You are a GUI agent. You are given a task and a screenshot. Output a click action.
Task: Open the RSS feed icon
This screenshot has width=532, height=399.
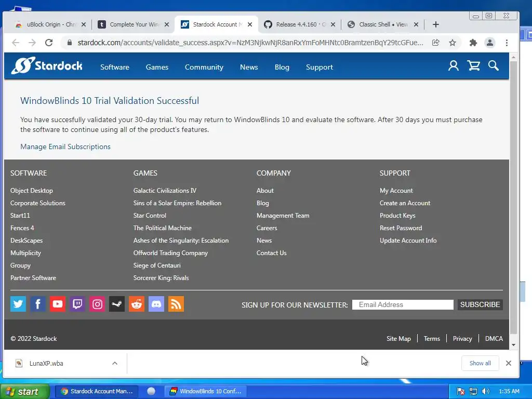pyautogui.click(x=176, y=303)
